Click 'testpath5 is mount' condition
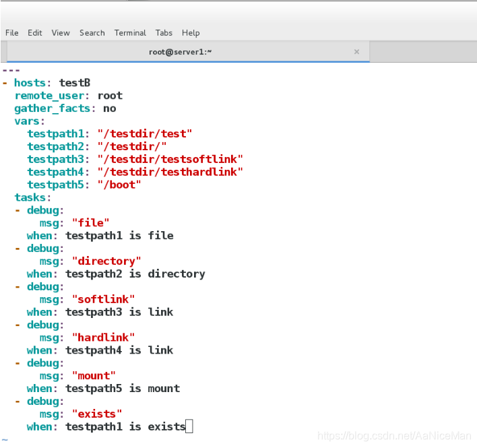The height and width of the screenshot is (448, 477). point(123,389)
